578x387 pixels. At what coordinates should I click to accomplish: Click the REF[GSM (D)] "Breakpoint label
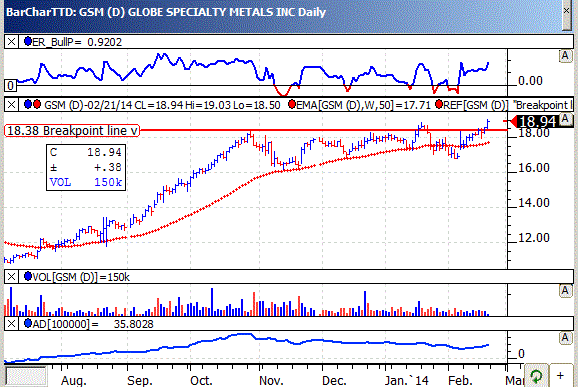508,105
